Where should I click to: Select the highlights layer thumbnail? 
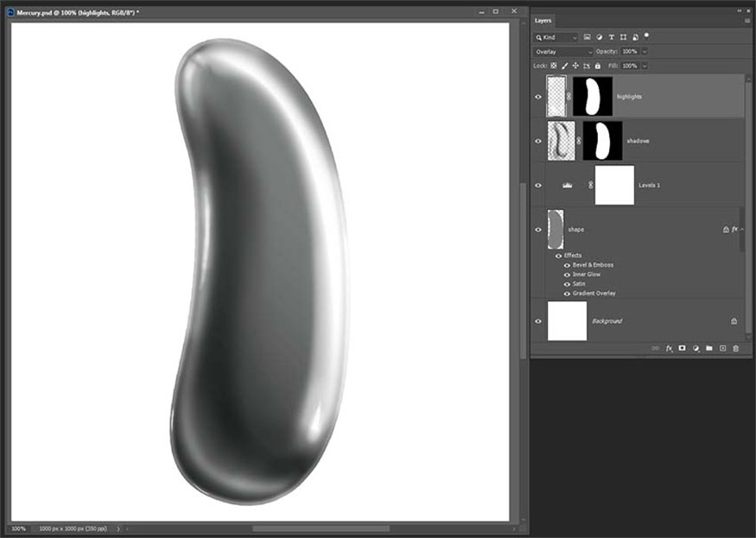pos(556,97)
